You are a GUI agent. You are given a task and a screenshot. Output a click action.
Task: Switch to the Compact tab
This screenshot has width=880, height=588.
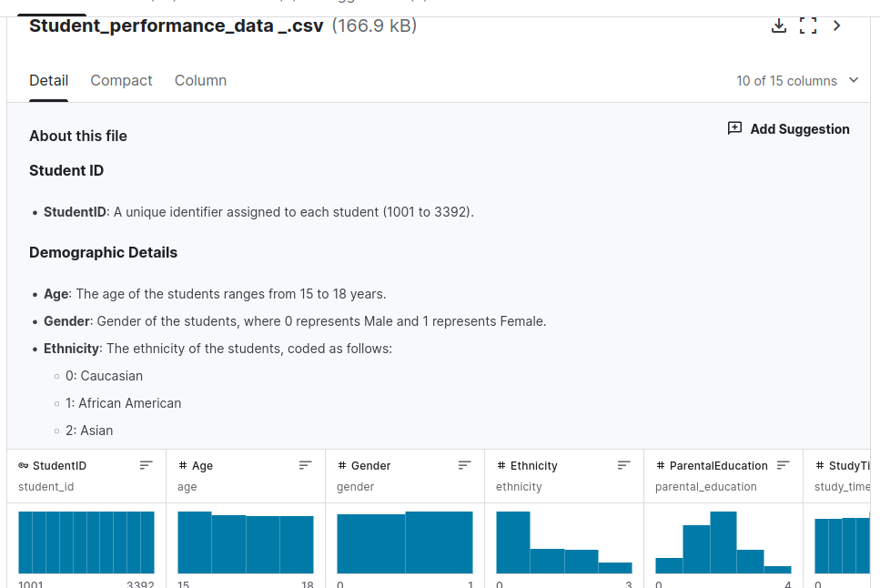click(x=121, y=80)
